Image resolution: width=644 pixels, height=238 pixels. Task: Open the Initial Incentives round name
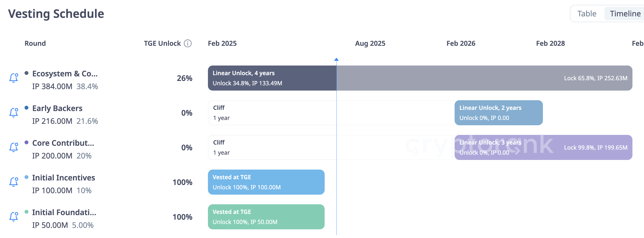click(x=64, y=178)
